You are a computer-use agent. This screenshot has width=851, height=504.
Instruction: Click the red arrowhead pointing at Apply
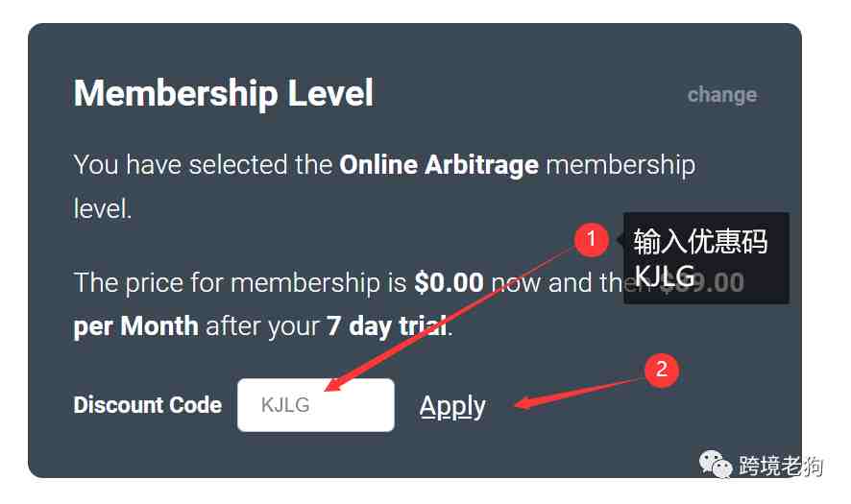tap(525, 402)
